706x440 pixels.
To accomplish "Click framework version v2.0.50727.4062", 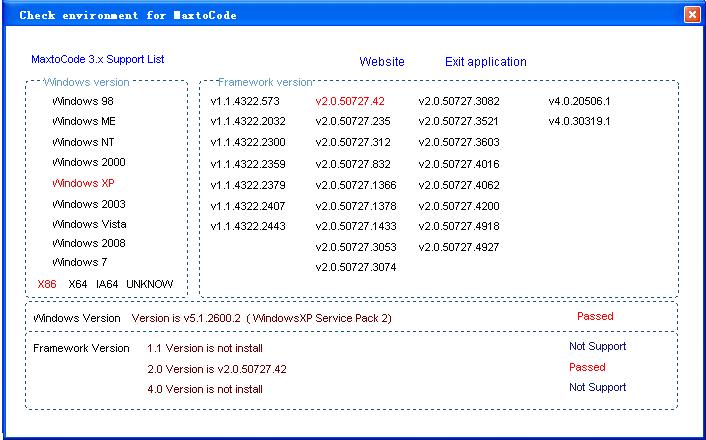I will pos(459,185).
